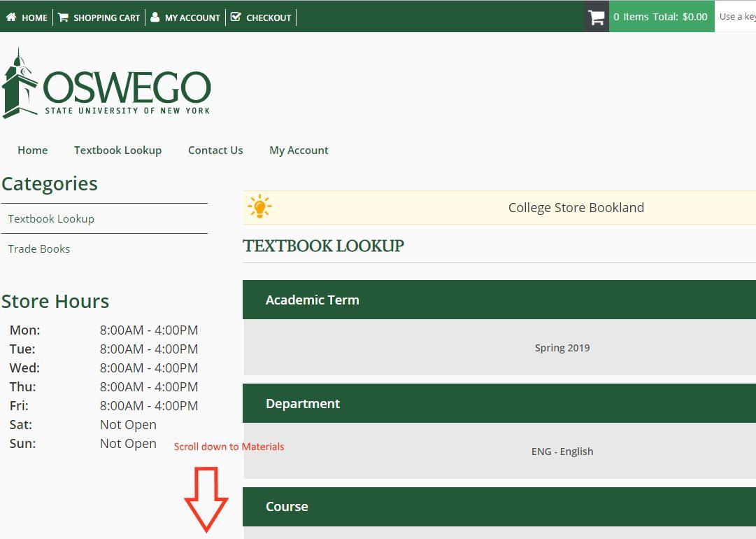The height and width of the screenshot is (539, 756).
Task: Click the keyword search input field
Action: [x=738, y=17]
